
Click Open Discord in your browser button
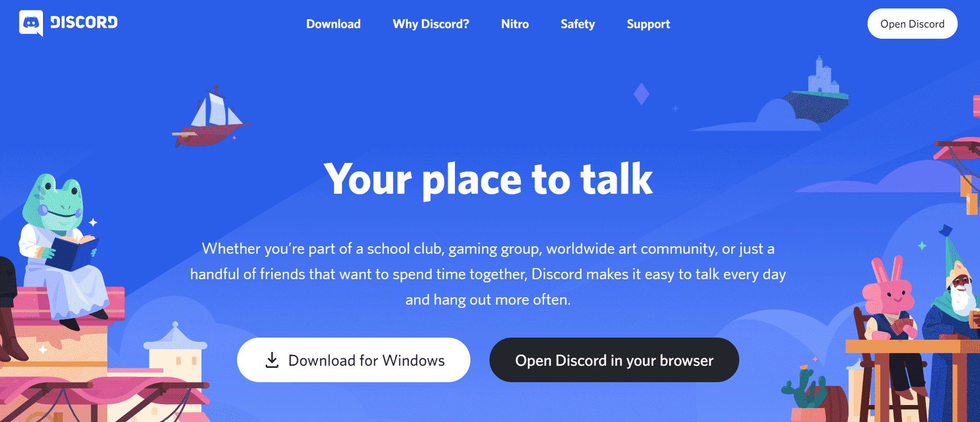tap(614, 360)
